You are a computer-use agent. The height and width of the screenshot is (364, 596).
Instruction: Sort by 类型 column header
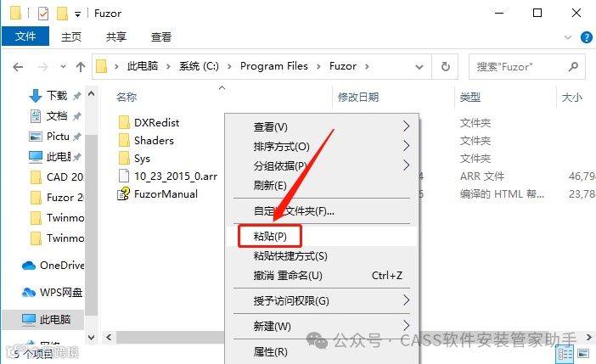[469, 98]
